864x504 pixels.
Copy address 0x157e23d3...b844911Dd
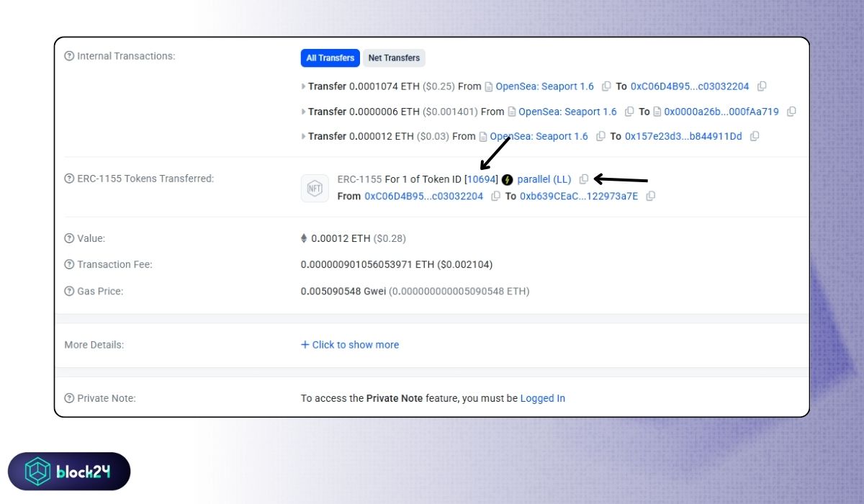pos(755,136)
